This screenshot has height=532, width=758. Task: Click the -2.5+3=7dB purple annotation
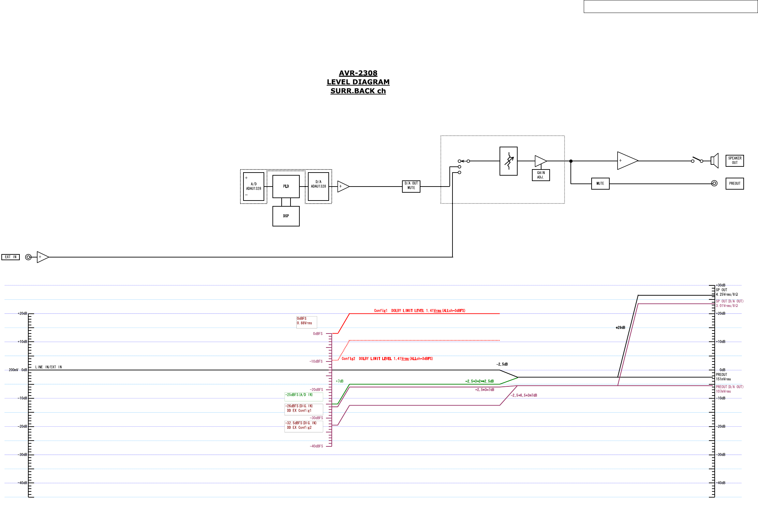[485, 390]
